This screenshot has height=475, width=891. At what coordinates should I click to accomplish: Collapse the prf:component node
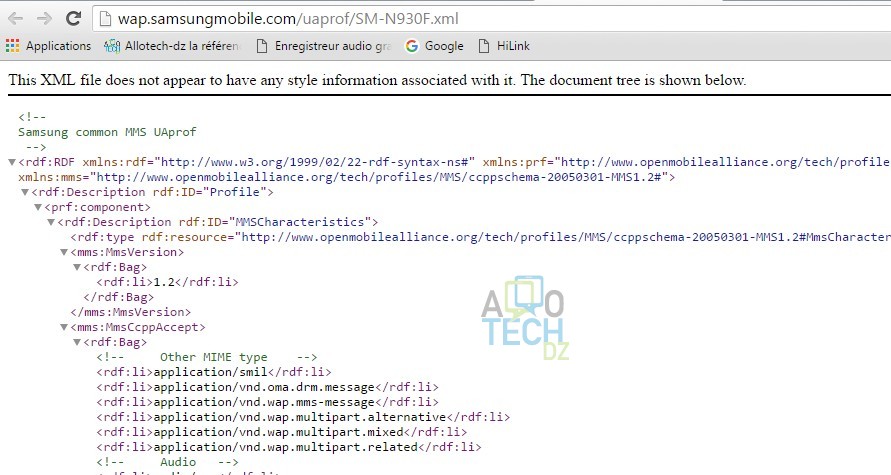[38, 207]
